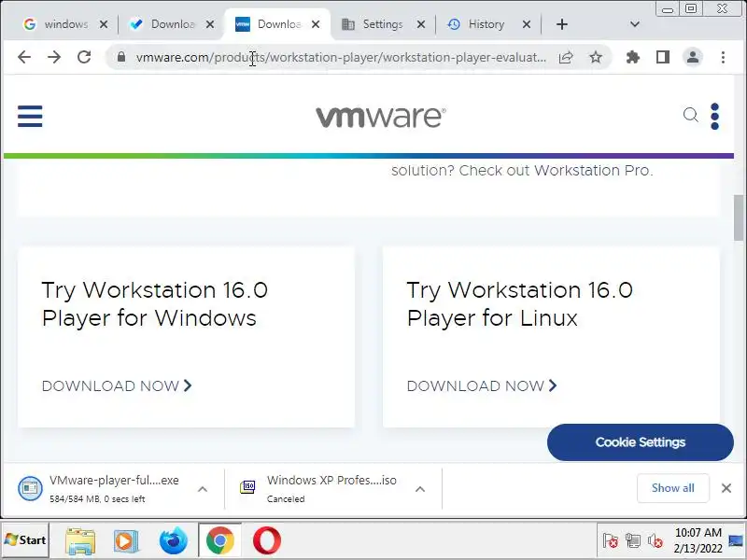
Task: Launch Firefox from the taskbar
Action: tap(173, 540)
